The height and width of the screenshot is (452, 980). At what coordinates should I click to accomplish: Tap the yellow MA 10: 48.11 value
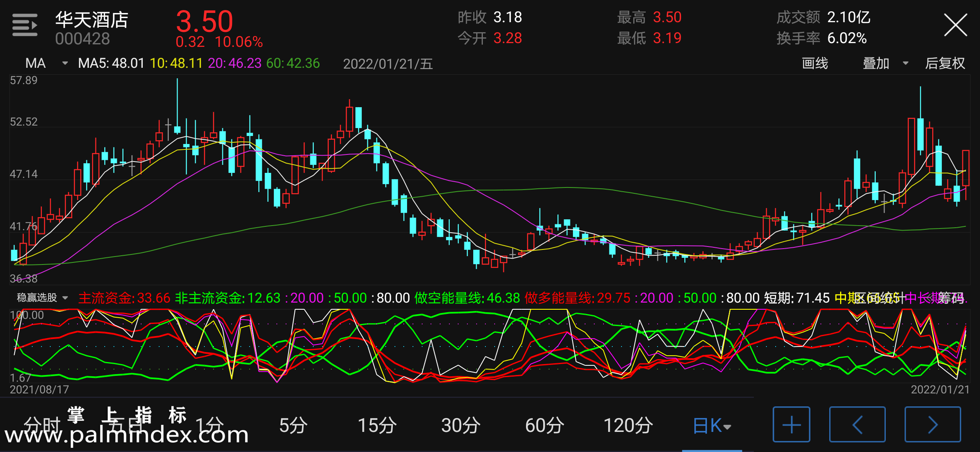(x=176, y=63)
